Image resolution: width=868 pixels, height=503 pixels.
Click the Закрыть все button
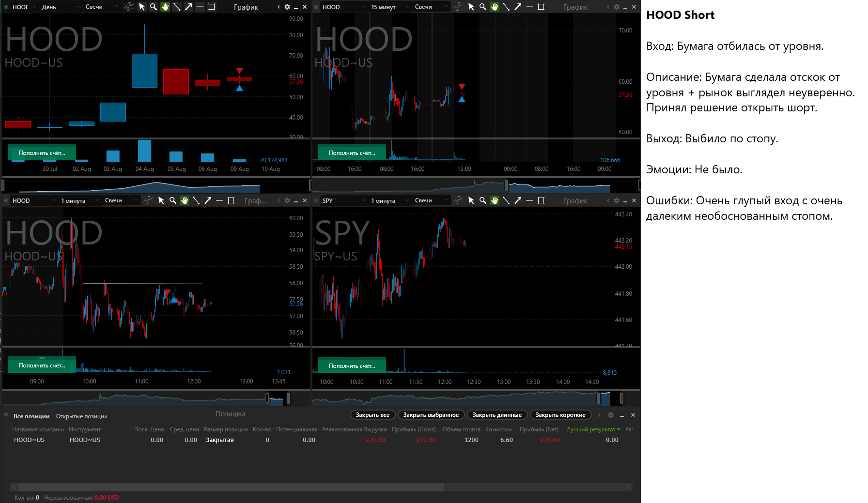point(372,415)
